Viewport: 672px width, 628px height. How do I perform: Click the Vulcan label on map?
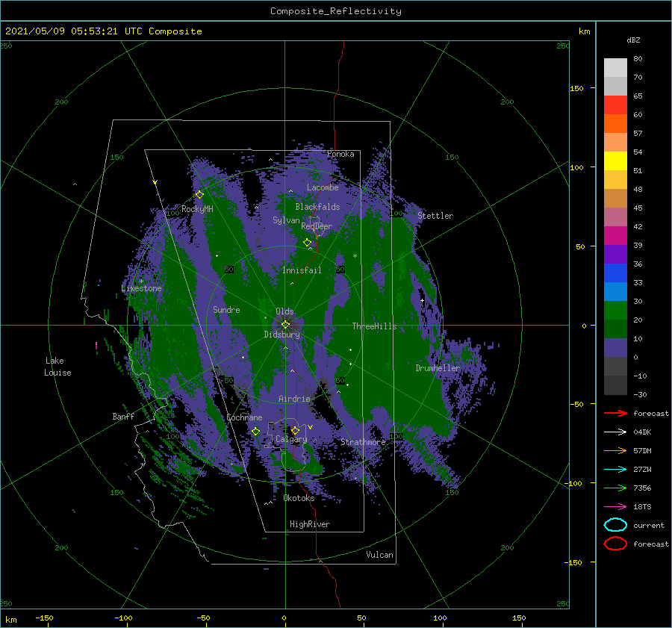click(380, 555)
